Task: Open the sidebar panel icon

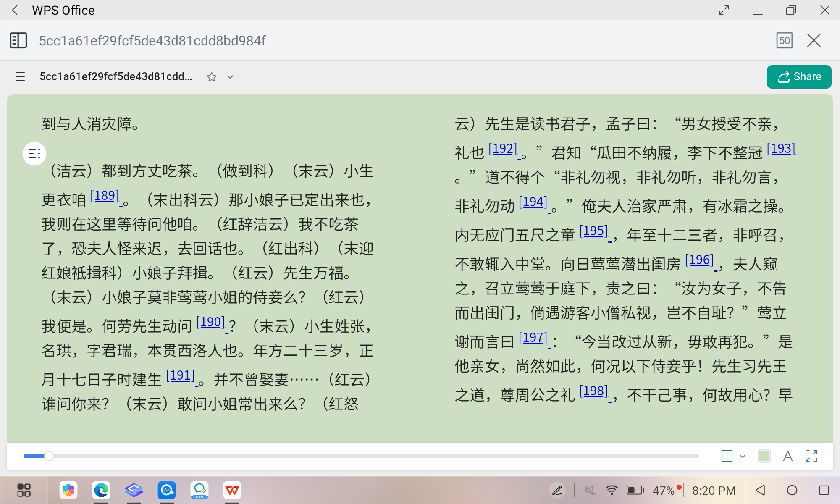Action: [18, 41]
